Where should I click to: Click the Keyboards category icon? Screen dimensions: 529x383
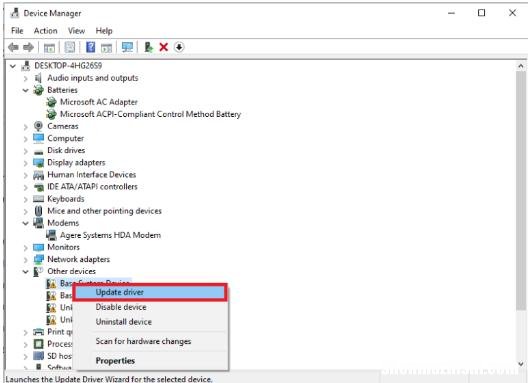38,199
